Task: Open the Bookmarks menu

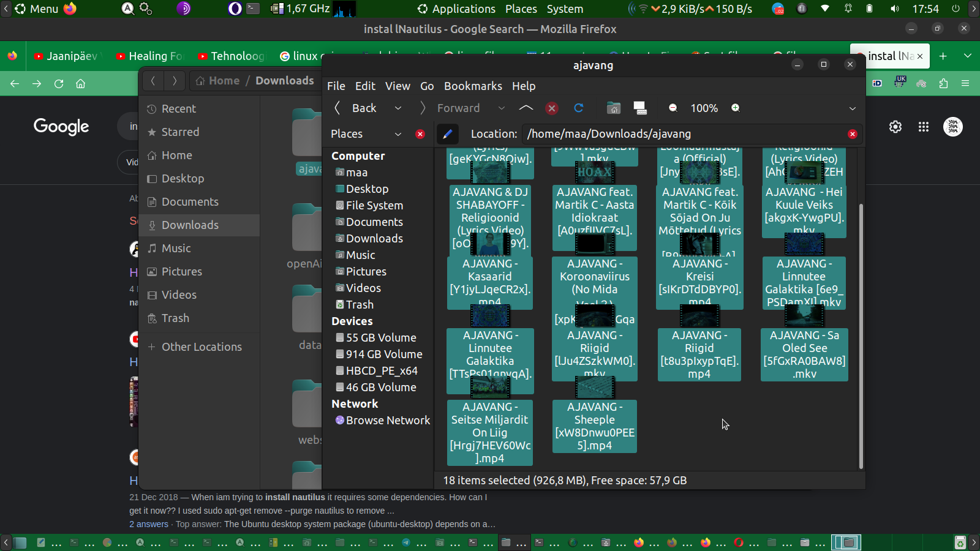Action: coord(472,86)
